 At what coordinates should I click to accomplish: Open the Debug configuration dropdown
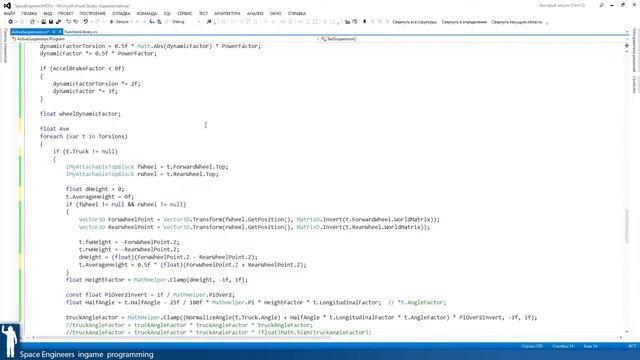(186, 22)
